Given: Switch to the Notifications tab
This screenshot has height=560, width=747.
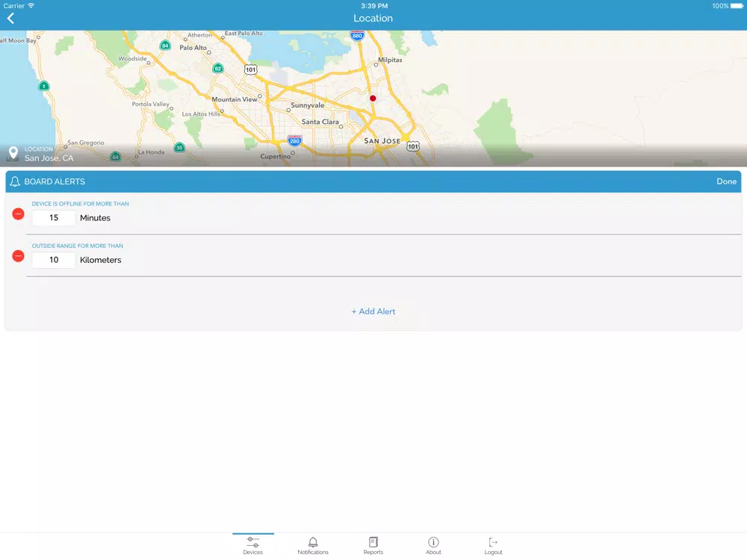Looking at the screenshot, I should click(x=313, y=545).
